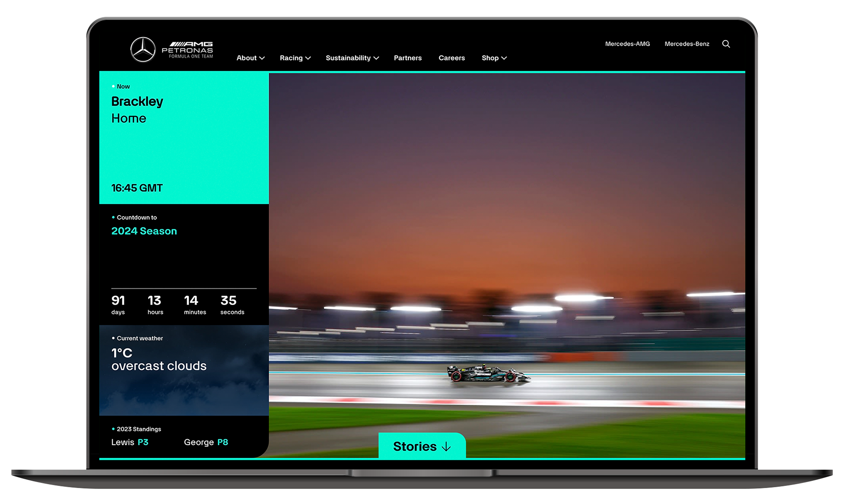
Task: Click the 2024 Season countdown title
Action: pos(144,231)
